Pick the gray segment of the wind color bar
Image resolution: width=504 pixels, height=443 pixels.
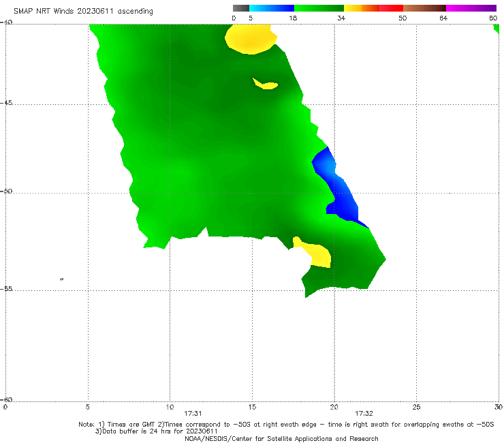pos(241,8)
